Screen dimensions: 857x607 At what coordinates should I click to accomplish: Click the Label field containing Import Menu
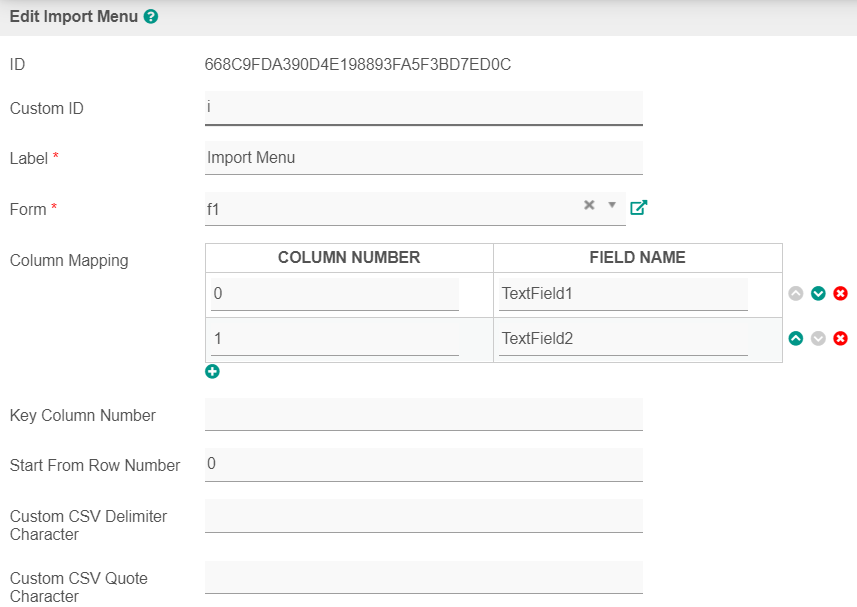[x=423, y=157]
